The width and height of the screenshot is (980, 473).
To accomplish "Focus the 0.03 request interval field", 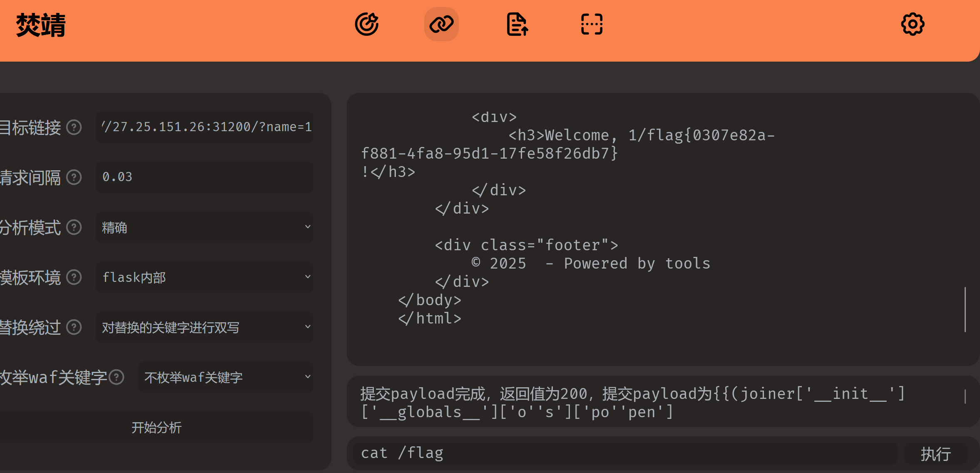I will [x=204, y=177].
